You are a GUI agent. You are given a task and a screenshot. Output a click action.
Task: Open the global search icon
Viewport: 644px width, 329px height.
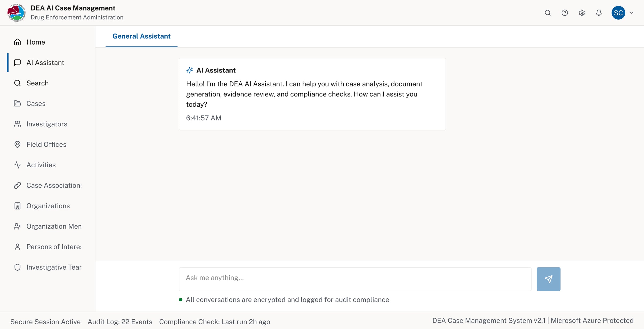point(548,13)
